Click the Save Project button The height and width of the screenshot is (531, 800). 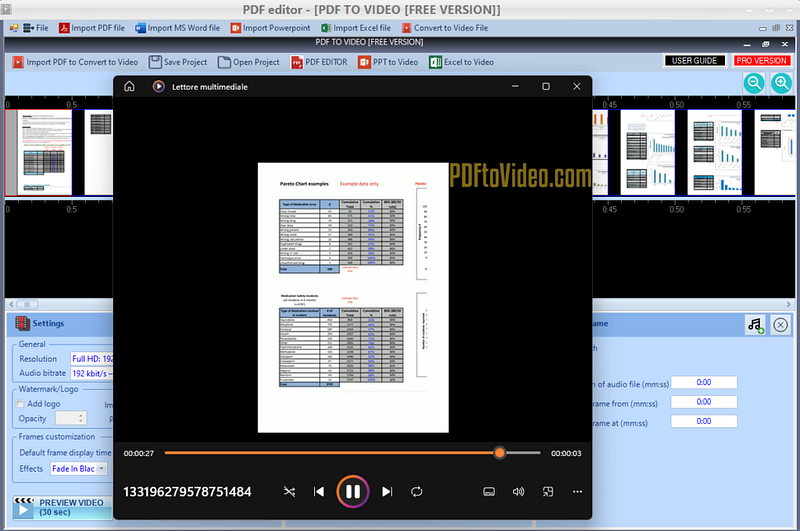[178, 62]
